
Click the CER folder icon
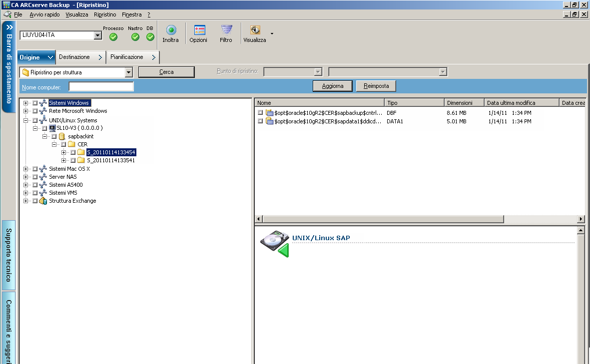[71, 144]
